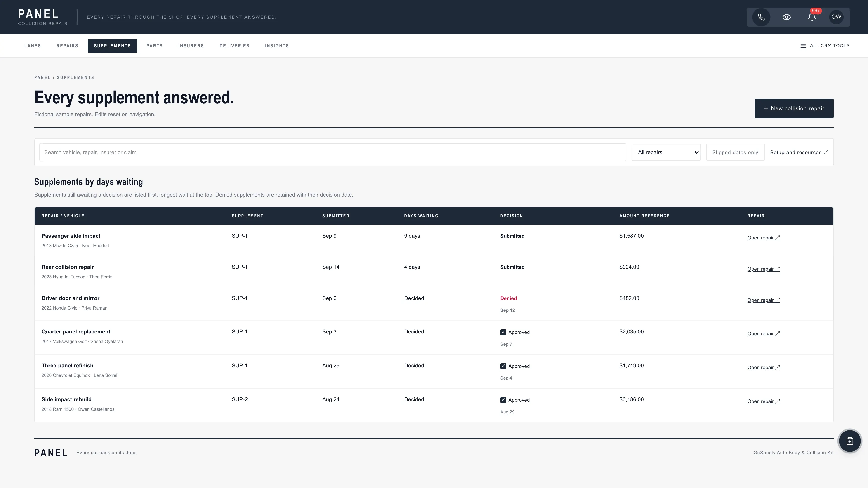Click the $3,186.00 amount
The image size is (868, 488).
click(x=632, y=399)
